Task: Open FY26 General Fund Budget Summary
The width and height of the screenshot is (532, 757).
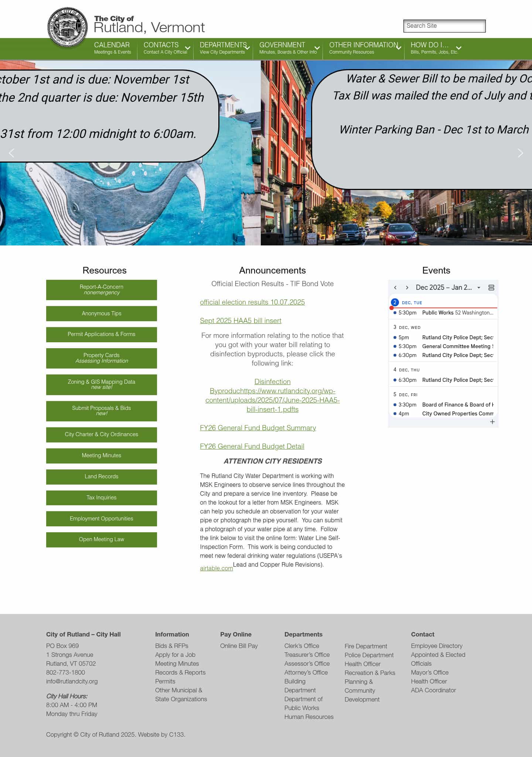Action: pos(258,428)
